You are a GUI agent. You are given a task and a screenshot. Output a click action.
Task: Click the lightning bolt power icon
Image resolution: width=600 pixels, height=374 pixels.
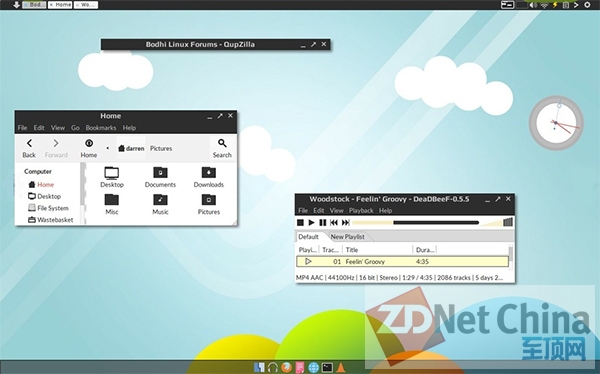555,5
